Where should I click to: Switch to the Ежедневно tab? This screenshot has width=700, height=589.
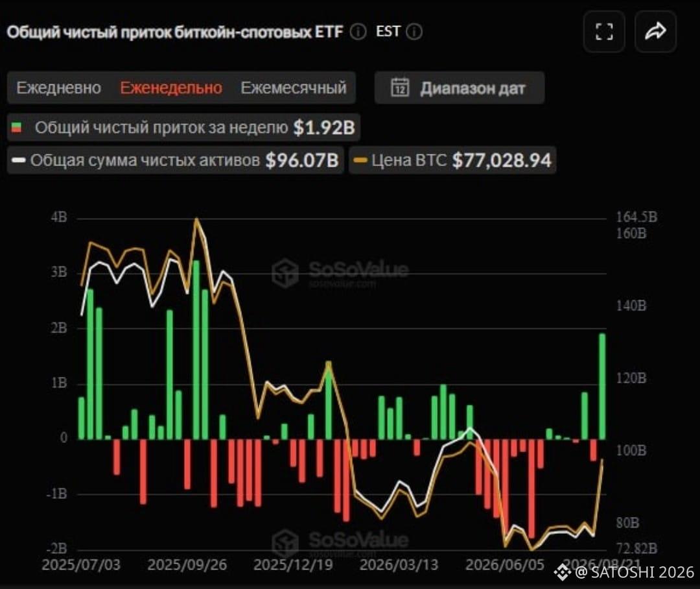(x=59, y=88)
